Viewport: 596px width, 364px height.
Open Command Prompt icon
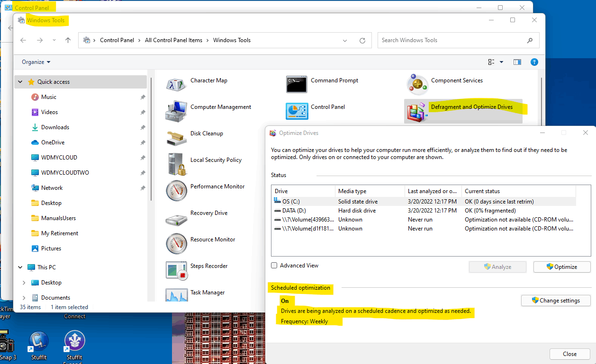pos(297,84)
